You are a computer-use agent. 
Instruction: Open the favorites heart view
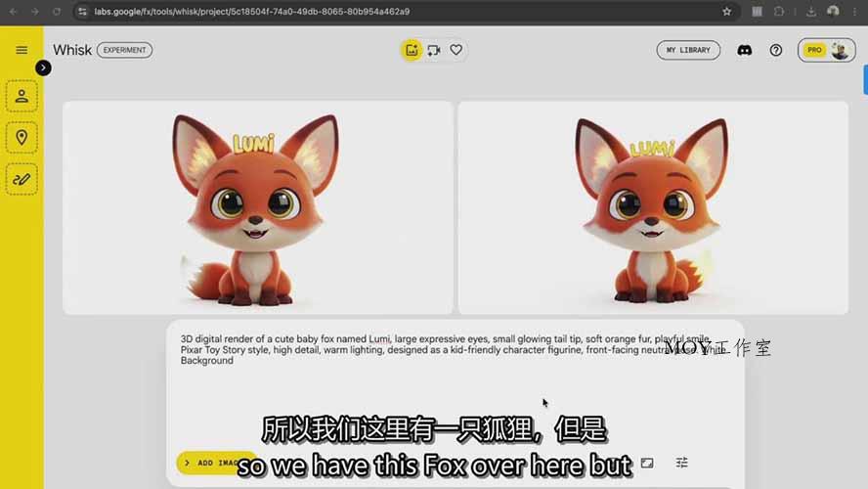click(456, 50)
